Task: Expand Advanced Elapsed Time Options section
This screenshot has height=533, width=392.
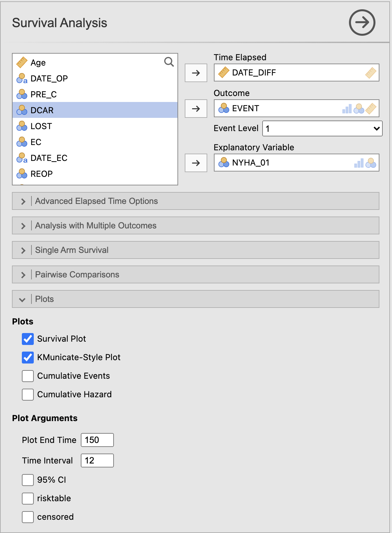Action: click(196, 201)
